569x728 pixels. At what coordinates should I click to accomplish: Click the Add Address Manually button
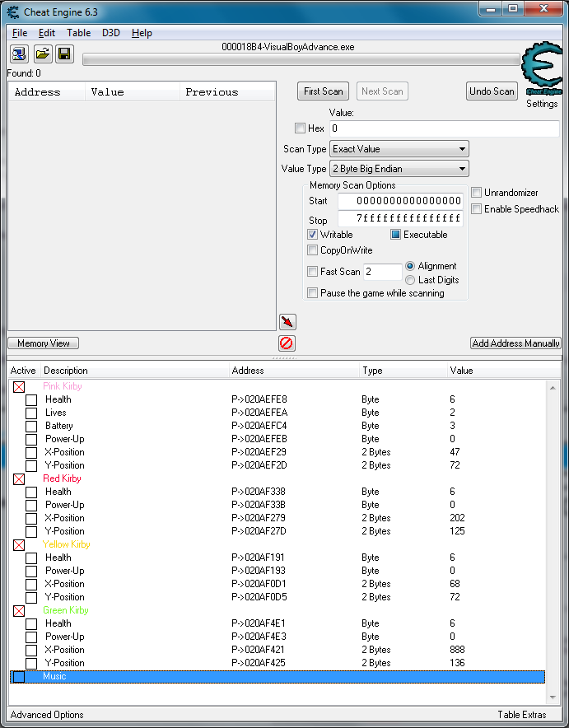point(515,343)
